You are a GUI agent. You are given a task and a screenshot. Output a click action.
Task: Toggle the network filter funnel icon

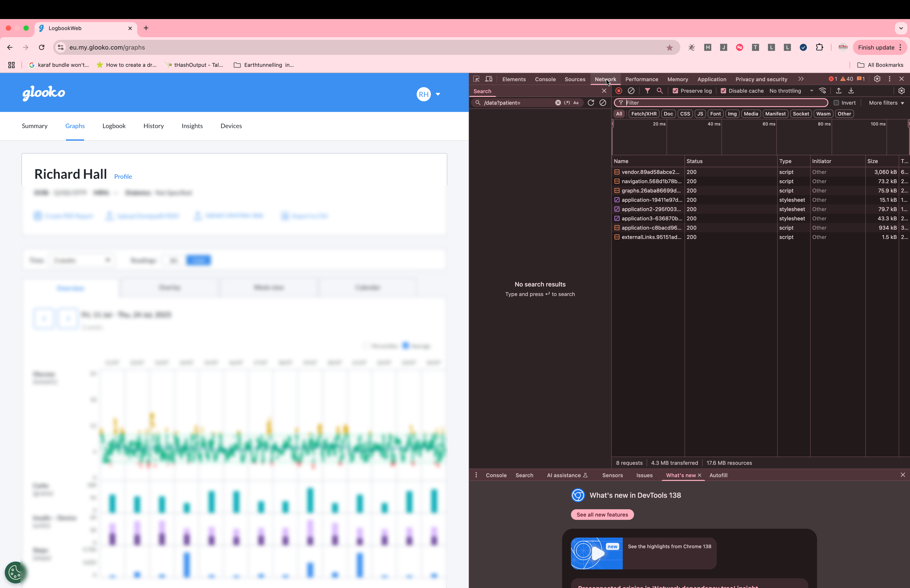pyautogui.click(x=647, y=91)
